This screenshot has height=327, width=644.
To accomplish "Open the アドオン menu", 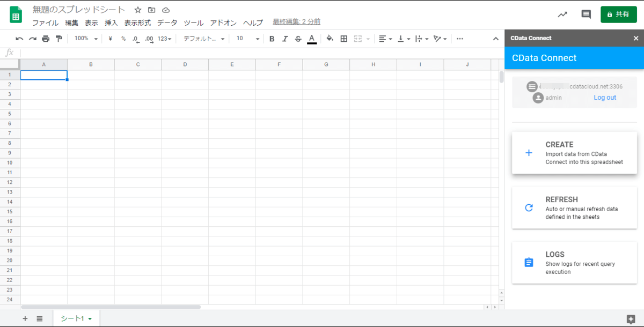I will tap(223, 23).
